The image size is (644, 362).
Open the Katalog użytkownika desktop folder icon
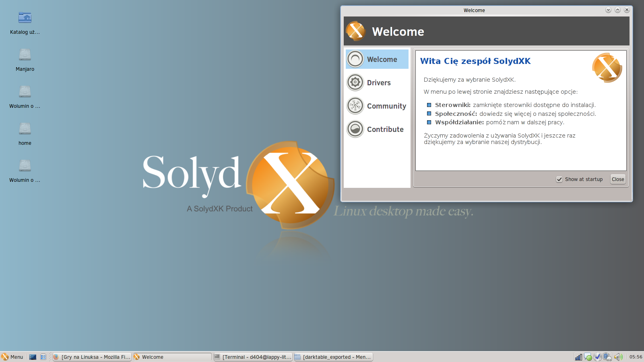[25, 18]
